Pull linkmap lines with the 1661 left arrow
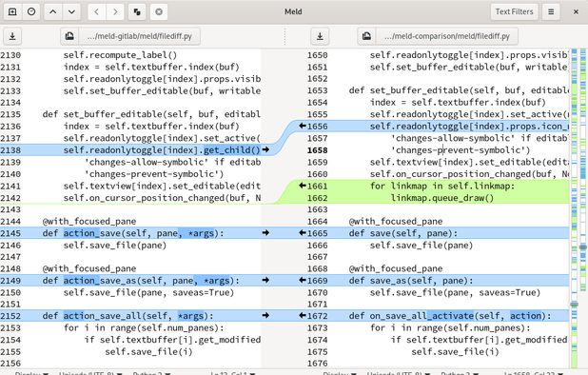Screen dimensions: 588x375 click(x=303, y=186)
